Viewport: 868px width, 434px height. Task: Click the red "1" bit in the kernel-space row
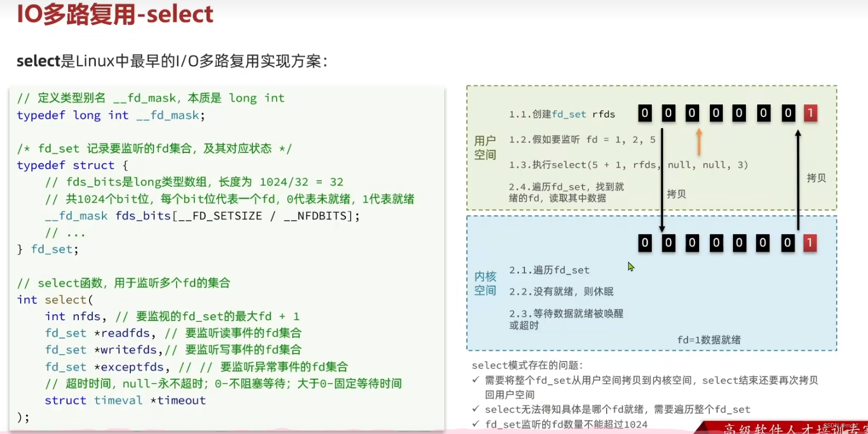811,242
